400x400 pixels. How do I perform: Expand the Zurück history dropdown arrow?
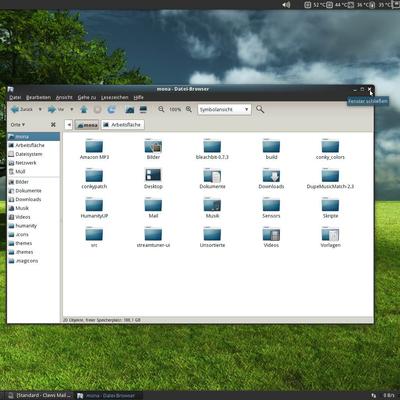40,109
